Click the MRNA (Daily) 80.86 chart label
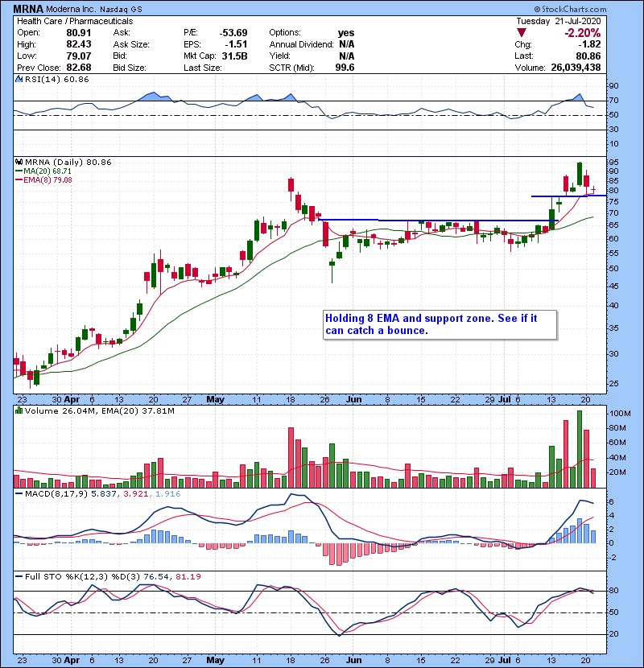The image size is (644, 668). tap(68, 163)
